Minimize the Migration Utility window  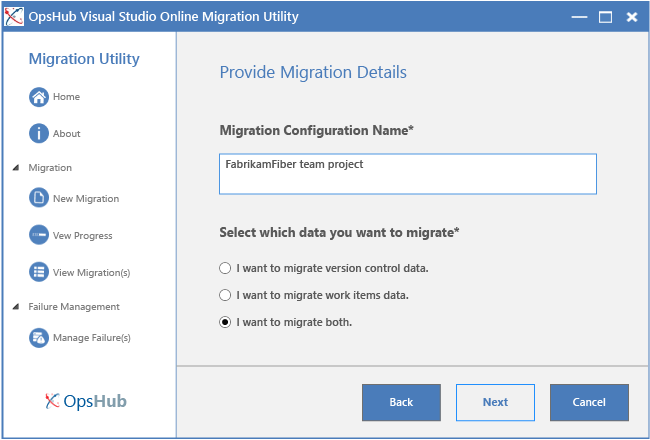click(579, 17)
